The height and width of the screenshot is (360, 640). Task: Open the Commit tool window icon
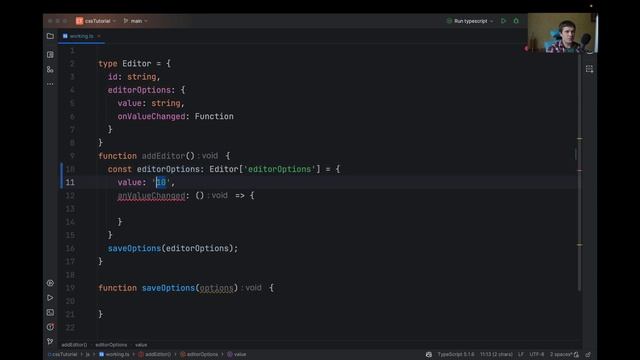[x=50, y=55]
